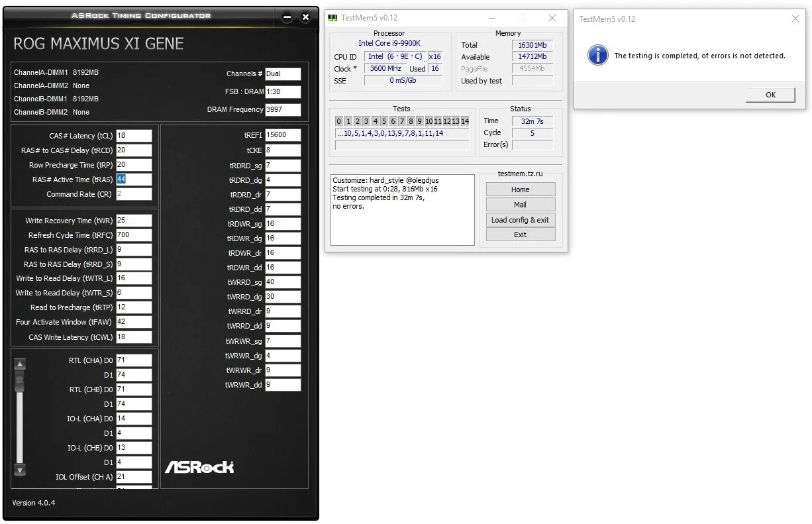Click the Exit button in TestMem5
812x524 pixels.
click(x=520, y=235)
